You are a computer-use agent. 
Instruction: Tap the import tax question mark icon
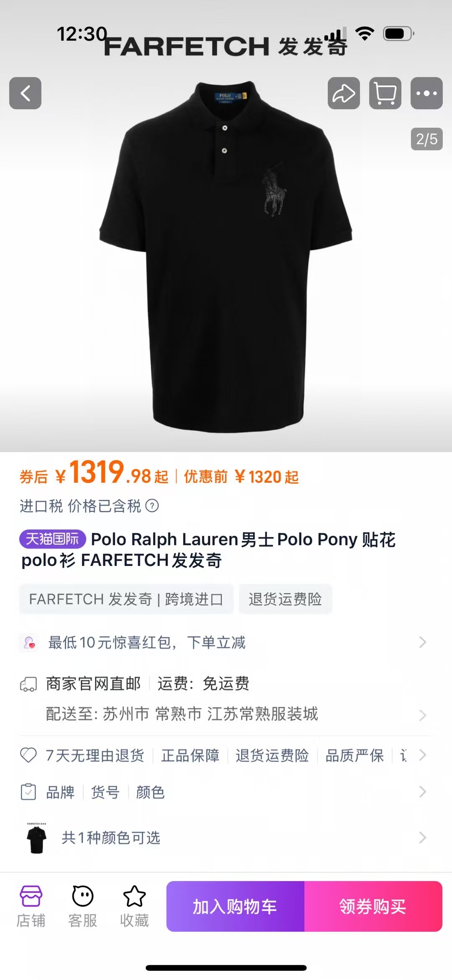[x=152, y=506]
